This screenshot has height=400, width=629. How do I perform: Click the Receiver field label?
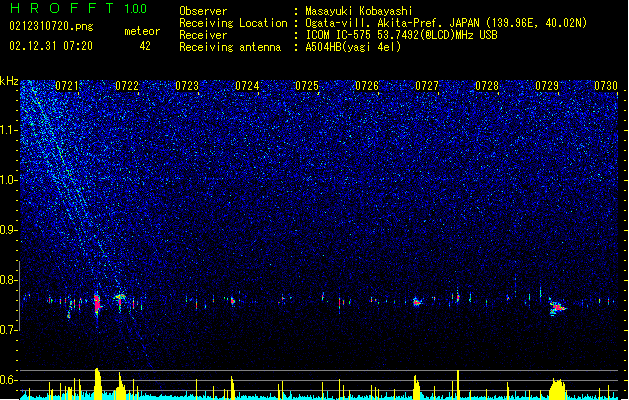click(203, 35)
